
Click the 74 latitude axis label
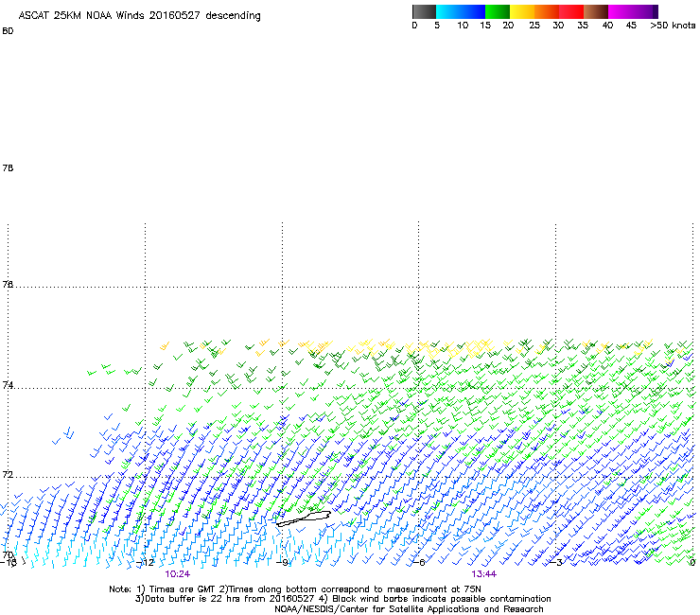8,385
